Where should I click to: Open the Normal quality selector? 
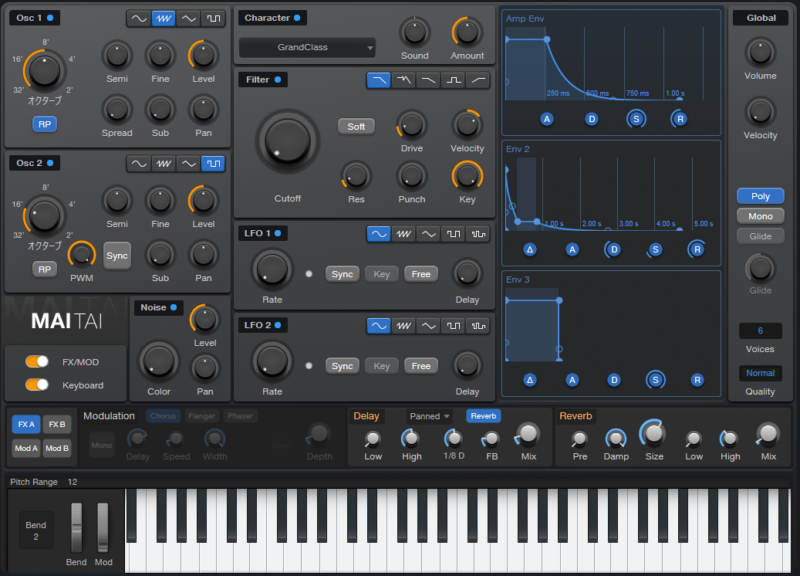(760, 373)
